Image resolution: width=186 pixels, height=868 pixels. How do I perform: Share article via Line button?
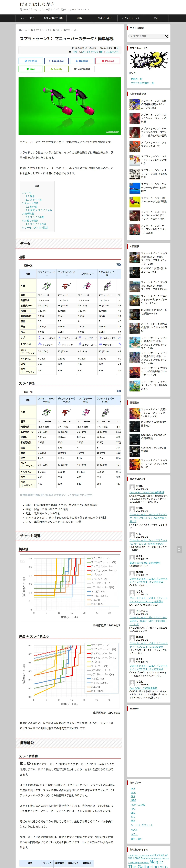coord(31,69)
